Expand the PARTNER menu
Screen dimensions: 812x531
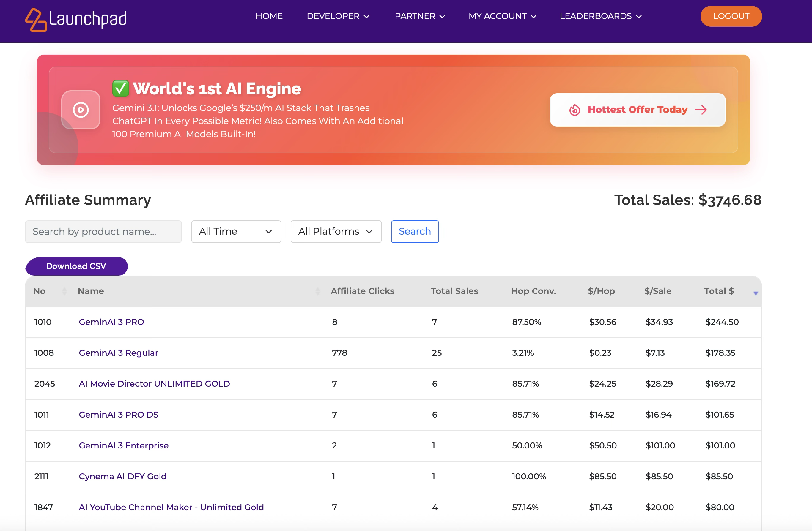420,16
